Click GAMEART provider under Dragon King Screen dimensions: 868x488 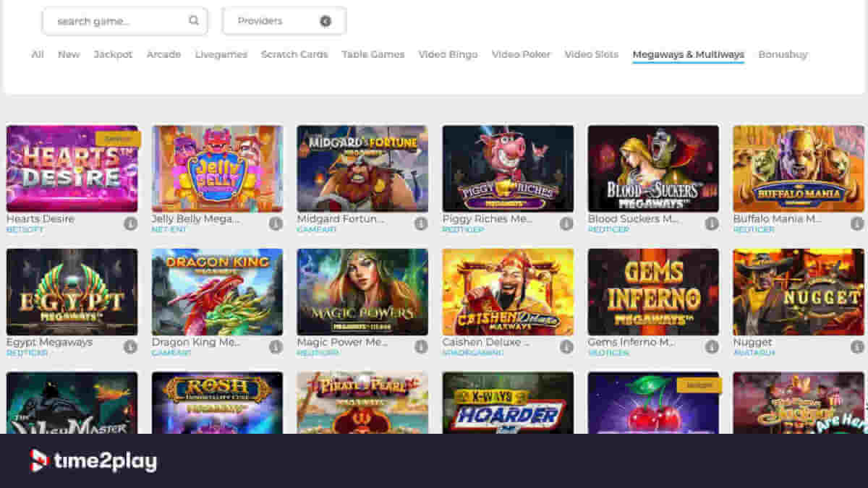pyautogui.click(x=171, y=354)
